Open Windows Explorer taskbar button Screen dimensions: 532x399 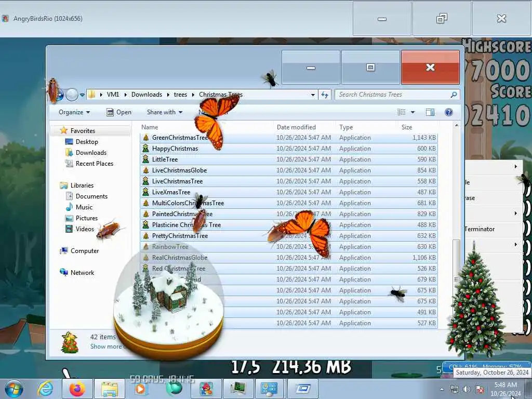pyautogui.click(x=109, y=389)
